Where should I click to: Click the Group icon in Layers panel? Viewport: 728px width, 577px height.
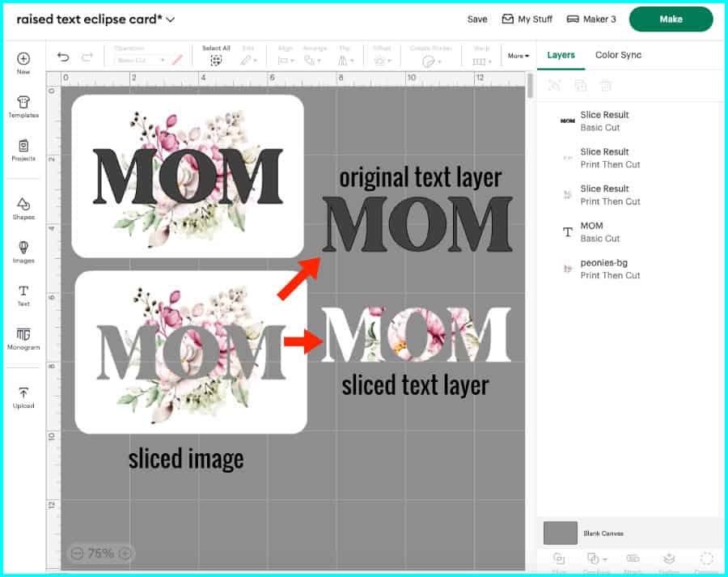[x=554, y=86]
